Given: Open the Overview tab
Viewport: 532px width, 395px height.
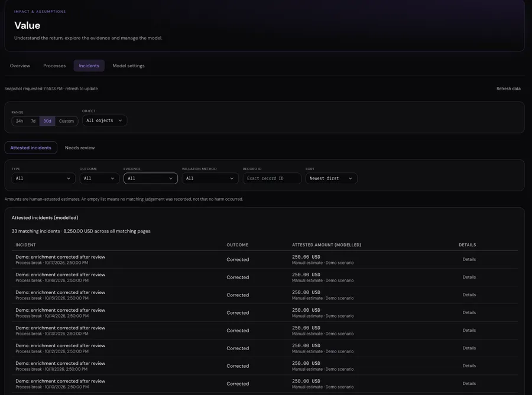Looking at the screenshot, I should (x=20, y=66).
